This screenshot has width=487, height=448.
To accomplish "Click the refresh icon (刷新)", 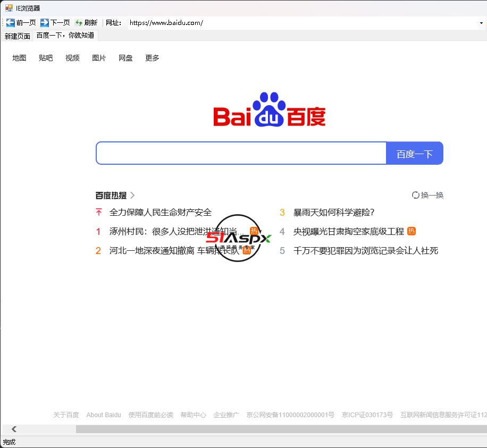I will pos(79,23).
